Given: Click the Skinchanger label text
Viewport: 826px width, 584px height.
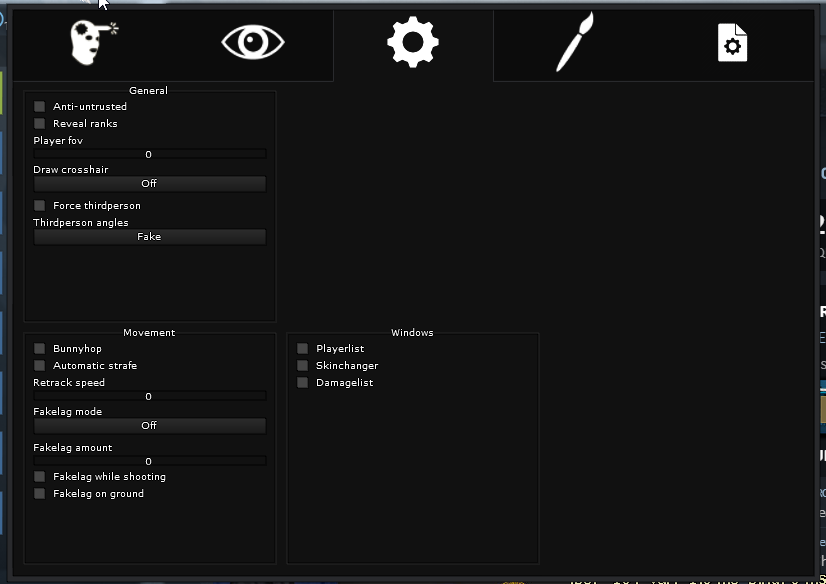Looking at the screenshot, I should [347, 365].
